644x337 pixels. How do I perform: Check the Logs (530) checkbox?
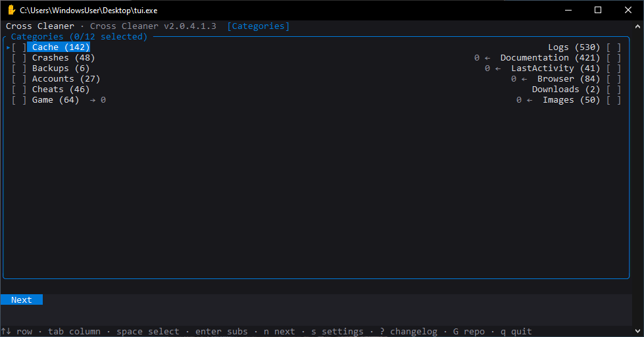click(614, 47)
